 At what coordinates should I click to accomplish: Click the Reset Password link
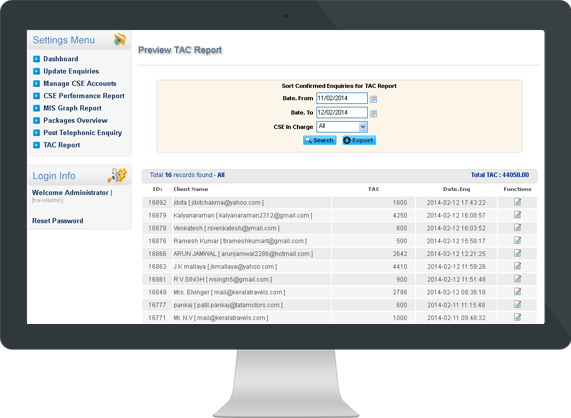coord(58,221)
